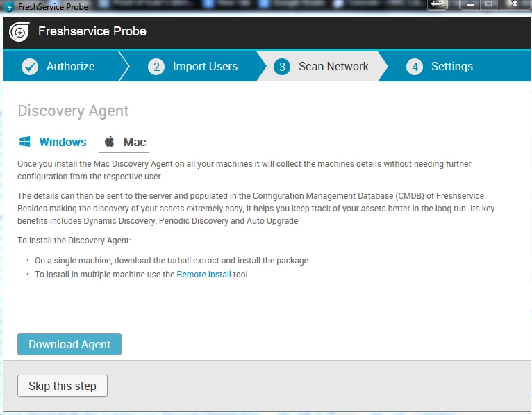Image resolution: width=532 pixels, height=415 pixels.
Task: Skip this step button
Action: (63, 386)
